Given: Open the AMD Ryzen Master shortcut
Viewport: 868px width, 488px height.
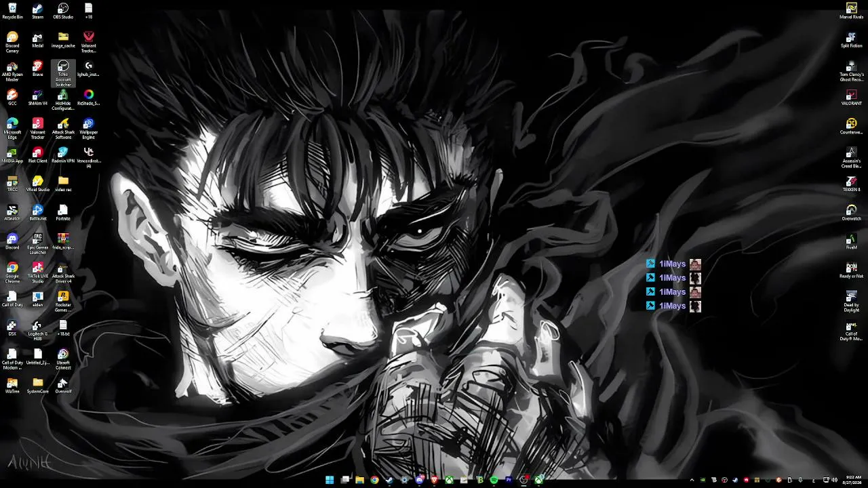Looking at the screenshot, I should [x=12, y=71].
